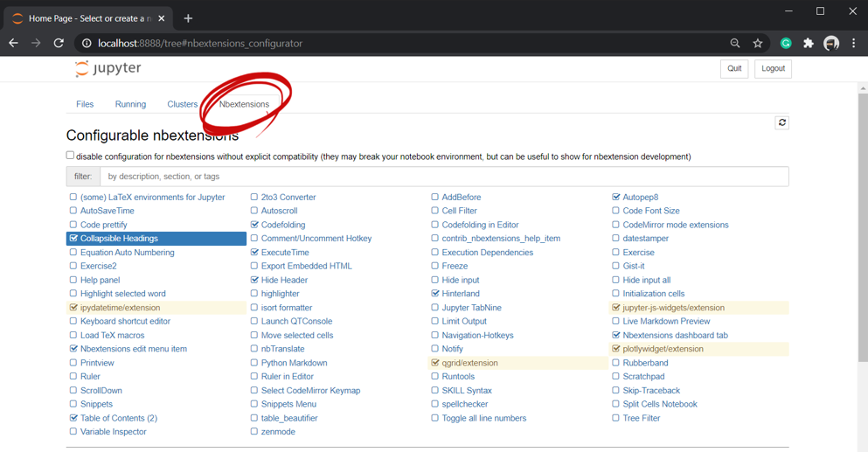This screenshot has width=868, height=452.
Task: Open the Code prettify extension link
Action: click(x=103, y=225)
